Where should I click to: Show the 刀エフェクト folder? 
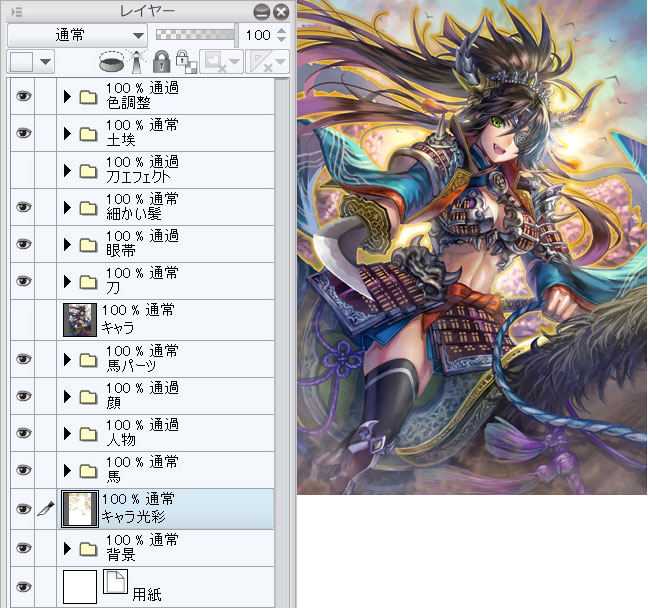coord(23,170)
